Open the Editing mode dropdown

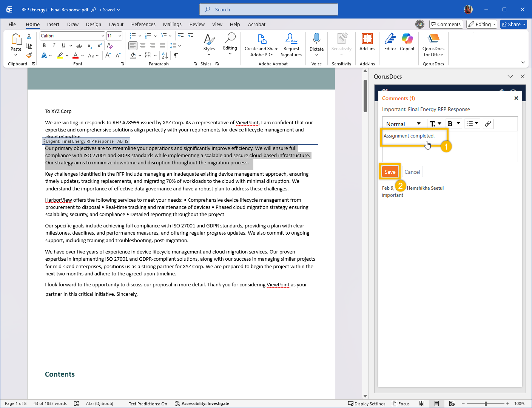tap(481, 24)
